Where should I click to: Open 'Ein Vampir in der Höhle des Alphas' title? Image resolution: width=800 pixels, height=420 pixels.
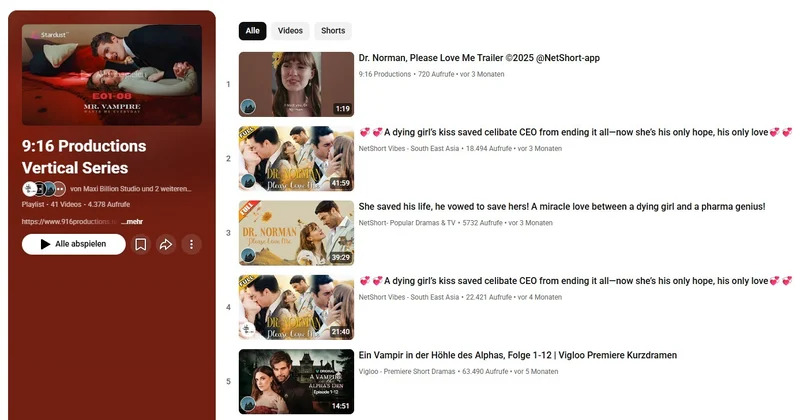pos(517,355)
